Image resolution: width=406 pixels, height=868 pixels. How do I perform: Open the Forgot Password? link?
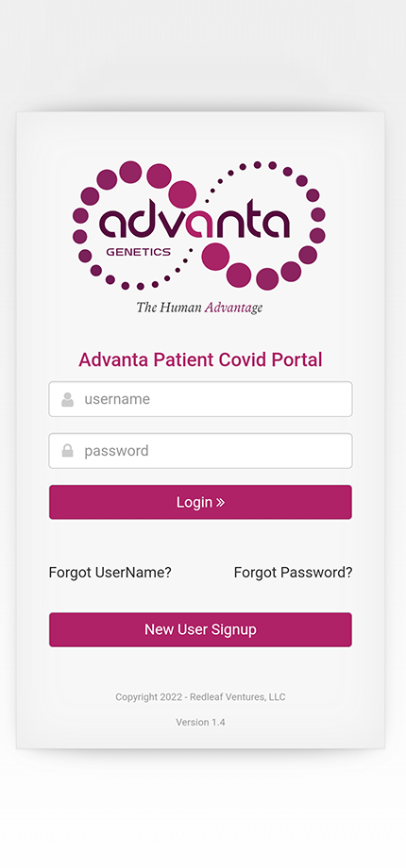pyautogui.click(x=293, y=573)
